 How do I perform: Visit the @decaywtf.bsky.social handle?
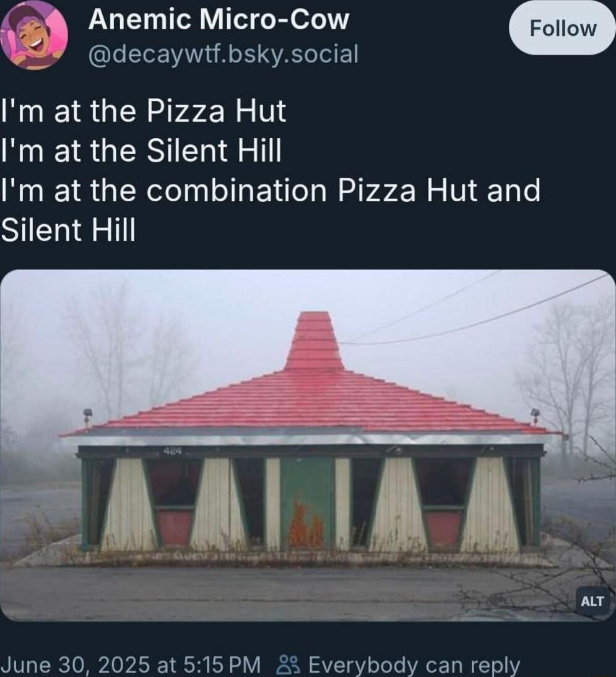coord(223,55)
